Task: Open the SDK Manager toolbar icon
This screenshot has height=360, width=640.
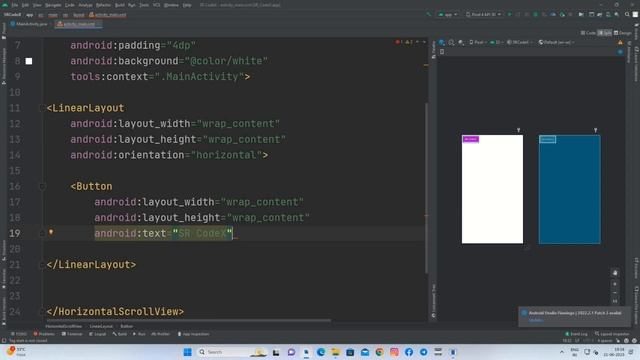Action: click(x=617, y=15)
